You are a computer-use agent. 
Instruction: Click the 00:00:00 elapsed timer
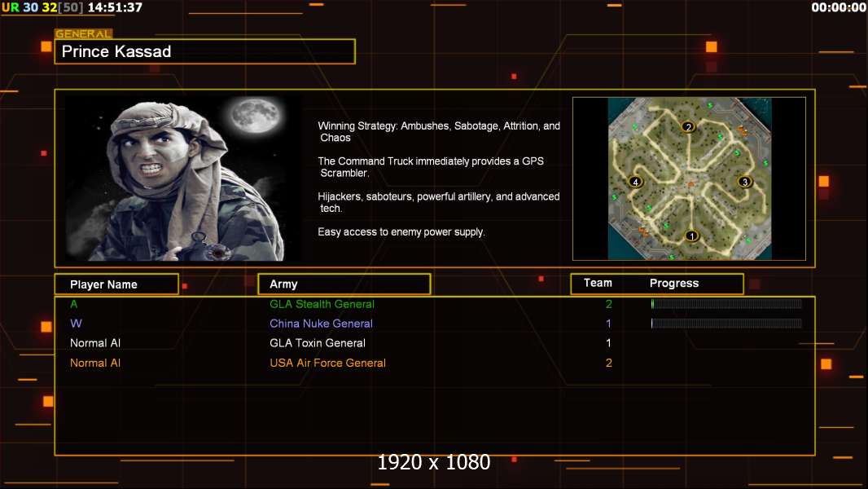(839, 7)
